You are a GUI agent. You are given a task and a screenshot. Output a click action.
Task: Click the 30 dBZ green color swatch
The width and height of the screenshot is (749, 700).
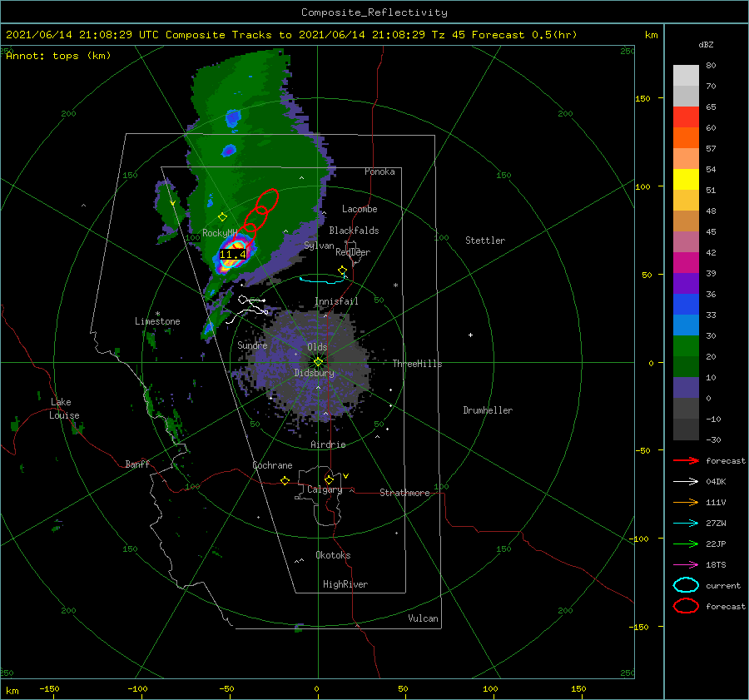686,346
